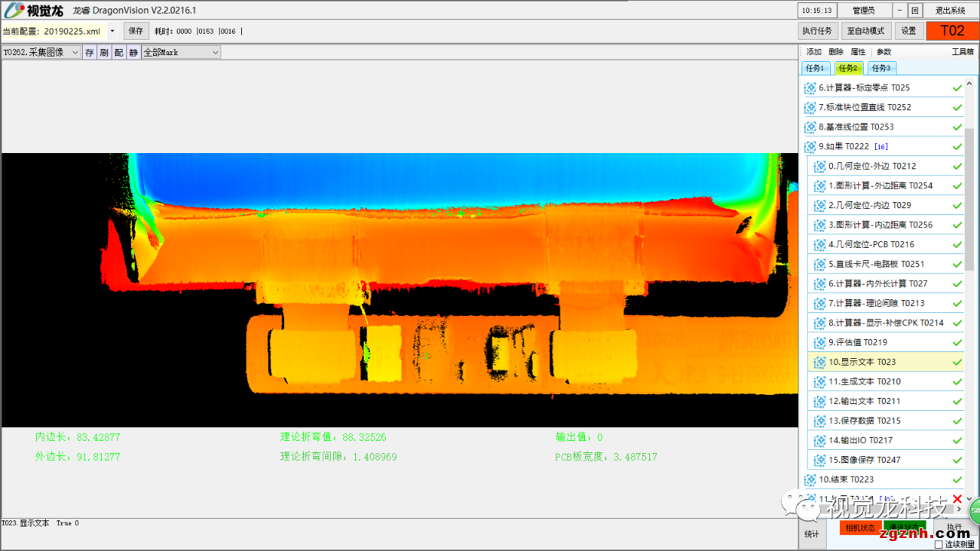Click 保存 to save the configuration
Viewport: 980px width, 551px height.
[x=136, y=31]
